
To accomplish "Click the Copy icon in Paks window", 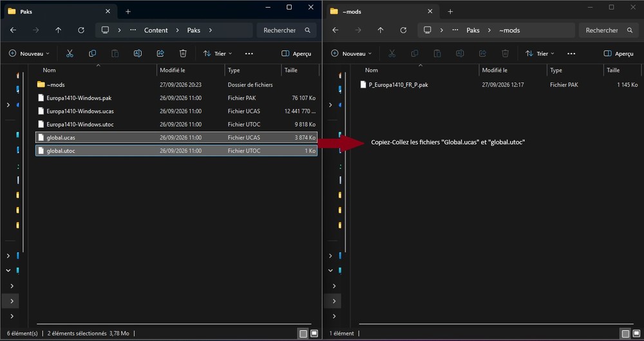I will click(x=92, y=53).
